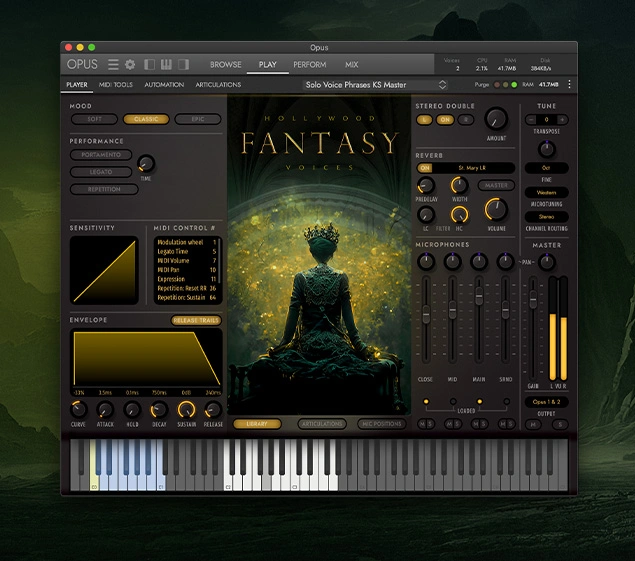This screenshot has height=561, width=635.
Task: Adjust the Surround microphone pan knob
Action: [505, 262]
